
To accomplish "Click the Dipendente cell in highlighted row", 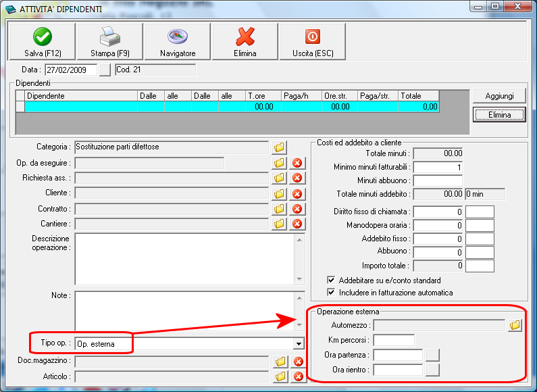I will coord(81,107).
